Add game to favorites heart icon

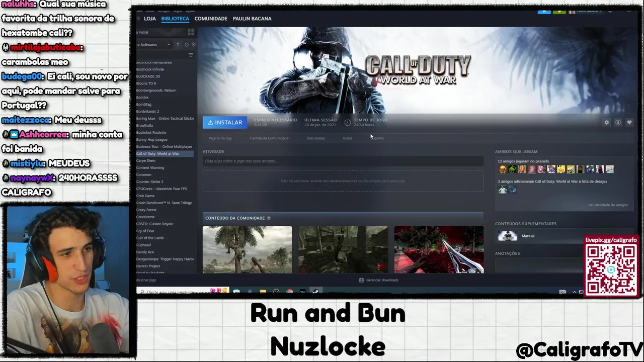pyautogui.click(x=629, y=122)
